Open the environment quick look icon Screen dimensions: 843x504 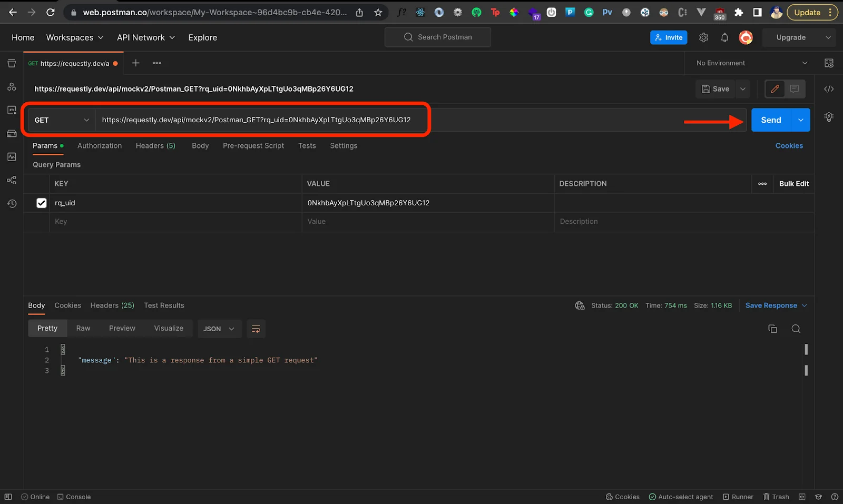coord(829,63)
